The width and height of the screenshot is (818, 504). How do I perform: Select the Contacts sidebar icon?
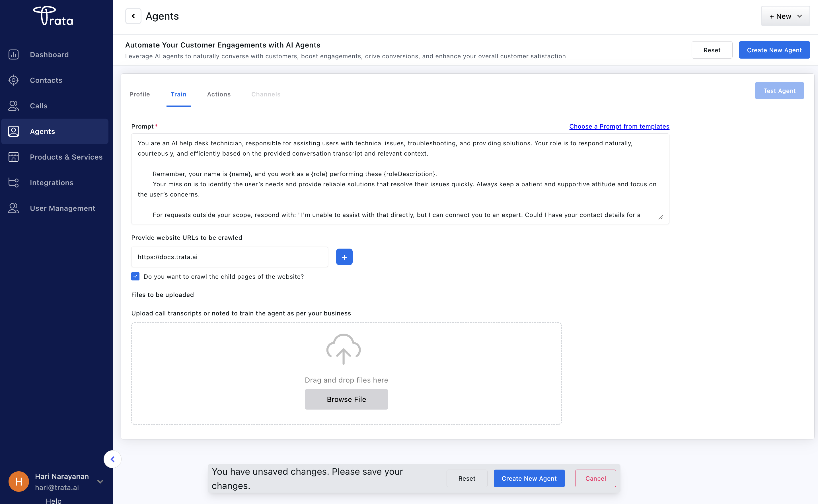click(13, 80)
